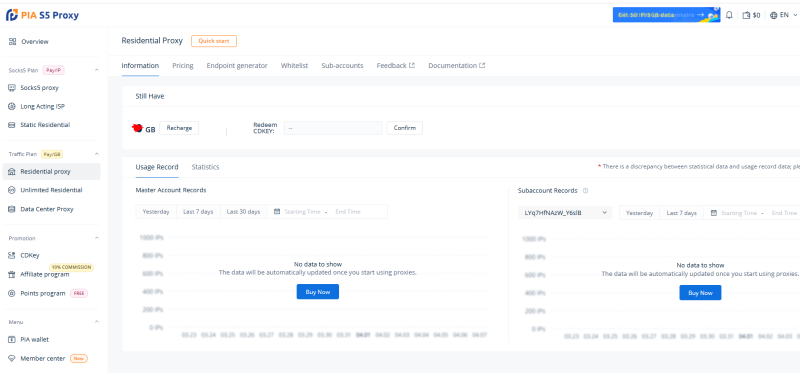Collapse the Menu section
800x373 pixels.
(x=97, y=321)
